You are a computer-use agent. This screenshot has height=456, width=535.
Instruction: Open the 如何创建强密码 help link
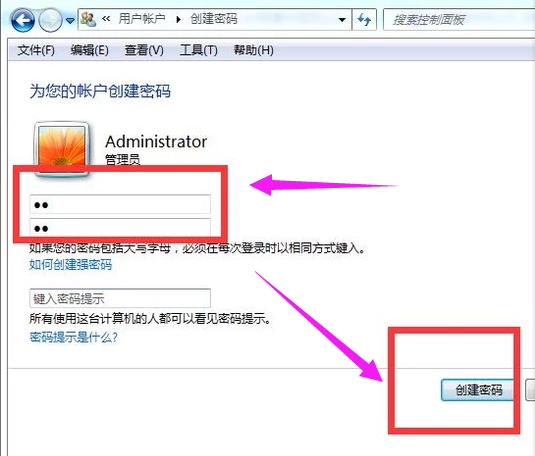tap(71, 265)
